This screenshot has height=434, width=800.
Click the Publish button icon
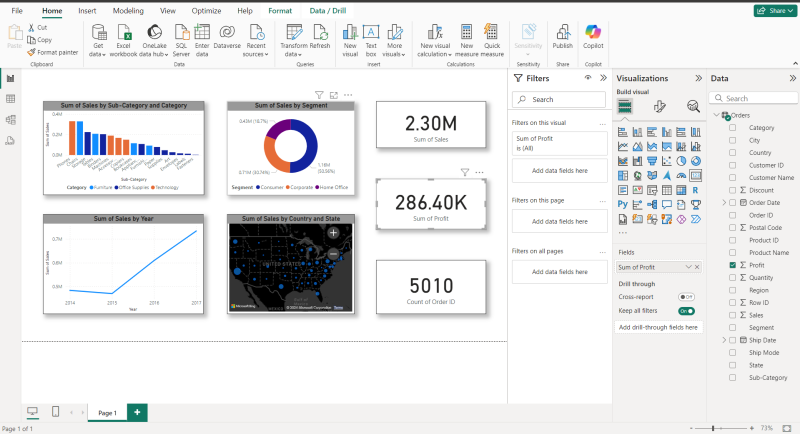(x=563, y=32)
